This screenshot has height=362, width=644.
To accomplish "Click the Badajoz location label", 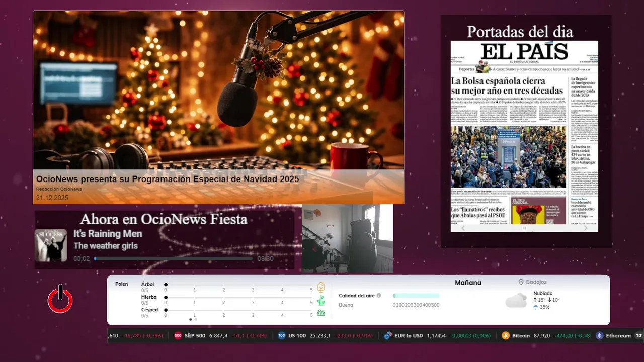I will click(x=536, y=282).
